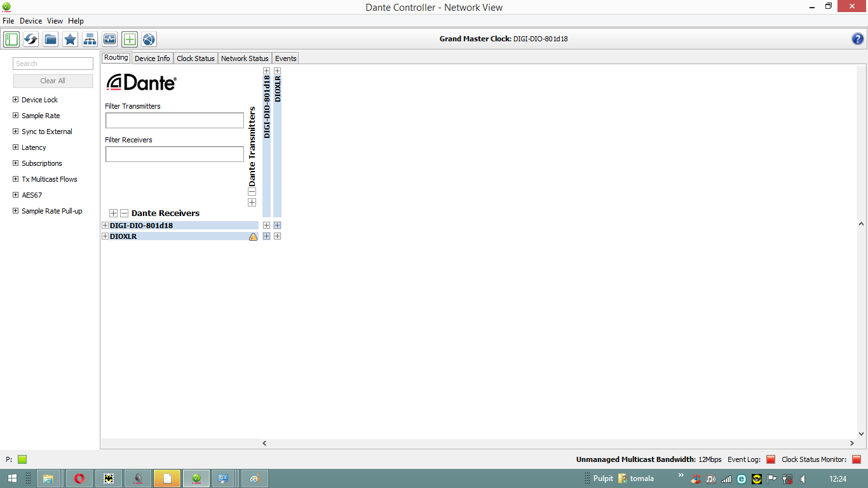Click crosspoint of DIGI-DIO-801d18 receiver and DIGI-DIO-801d18 transmitter

(266, 226)
